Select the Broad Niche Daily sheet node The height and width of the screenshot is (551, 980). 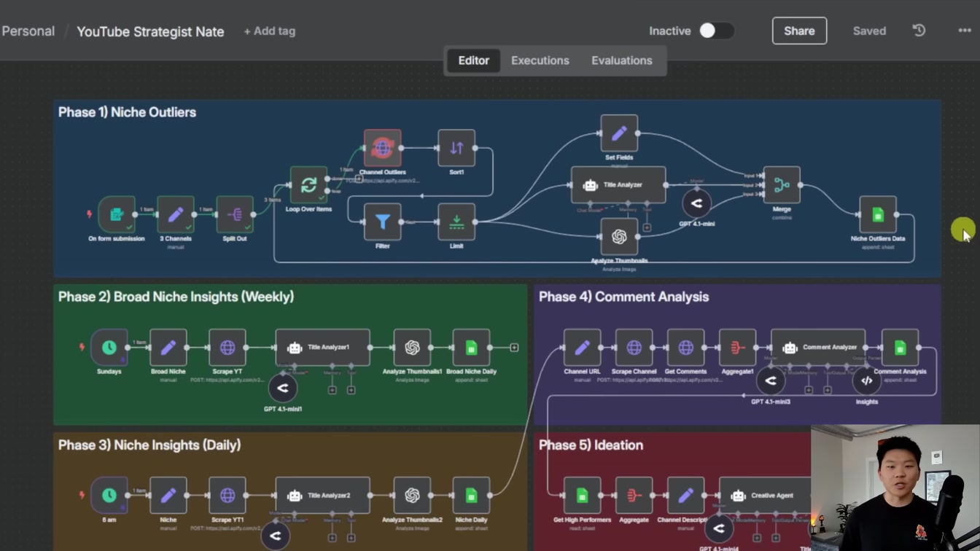click(471, 348)
